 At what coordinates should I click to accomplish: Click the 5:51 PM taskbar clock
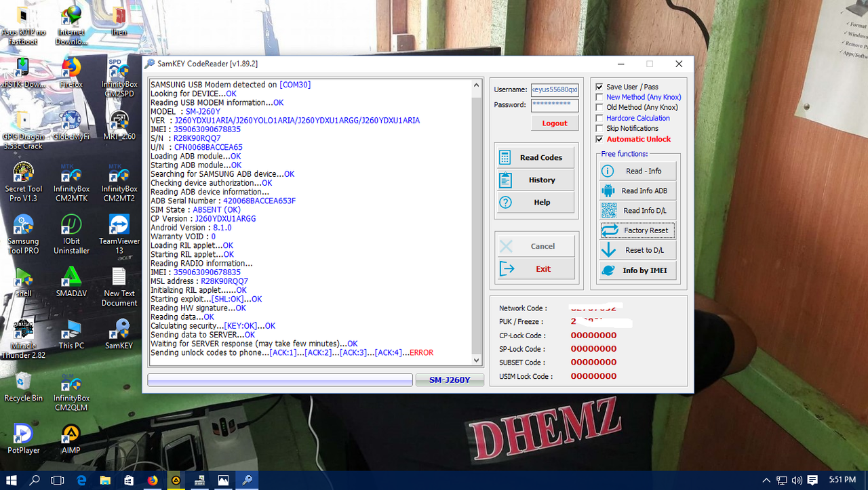842,480
